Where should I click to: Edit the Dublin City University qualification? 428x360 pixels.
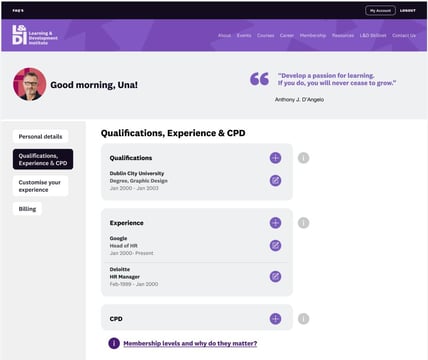click(x=275, y=181)
